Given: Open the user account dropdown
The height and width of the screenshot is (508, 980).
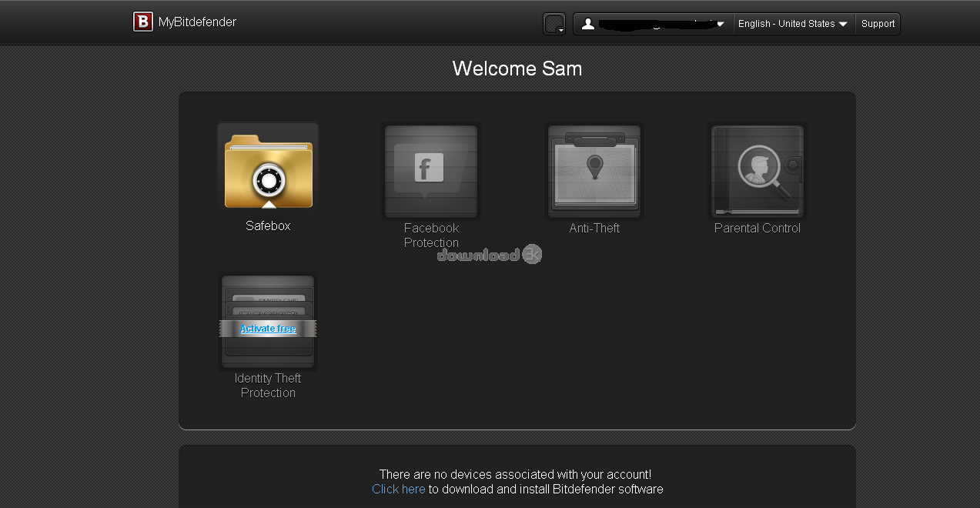Looking at the screenshot, I should click(x=653, y=24).
